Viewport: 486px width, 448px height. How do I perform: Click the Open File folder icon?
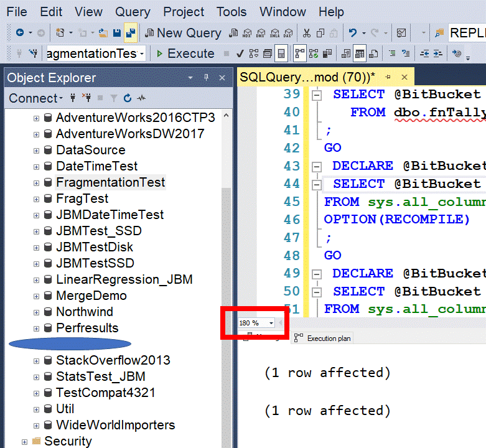[x=103, y=33]
